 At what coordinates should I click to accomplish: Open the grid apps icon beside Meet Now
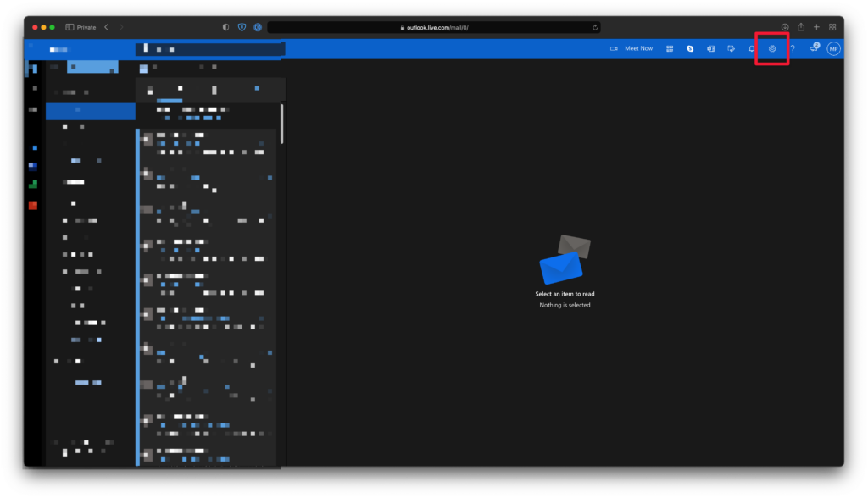click(x=670, y=49)
